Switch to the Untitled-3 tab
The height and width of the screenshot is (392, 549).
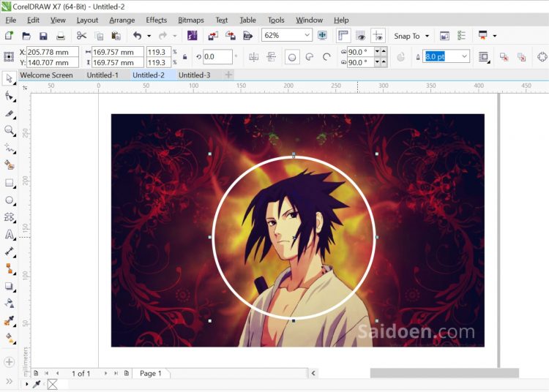194,75
